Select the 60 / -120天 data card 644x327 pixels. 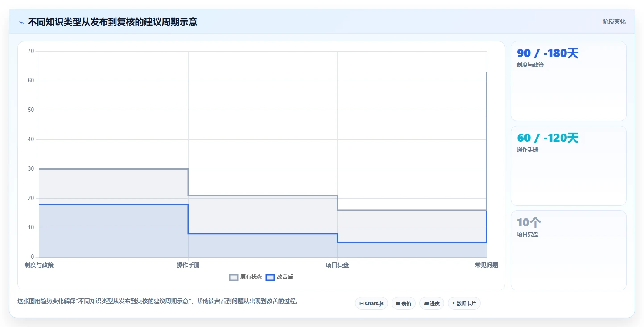[568, 166]
